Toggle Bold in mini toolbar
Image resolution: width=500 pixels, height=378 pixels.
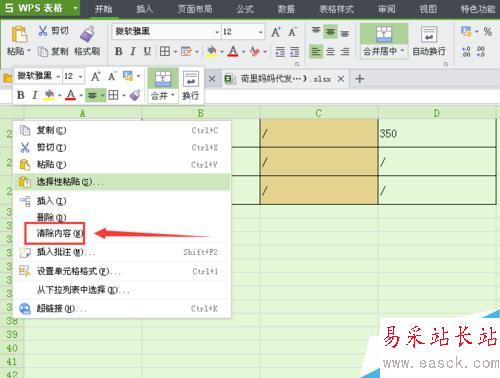point(21,95)
